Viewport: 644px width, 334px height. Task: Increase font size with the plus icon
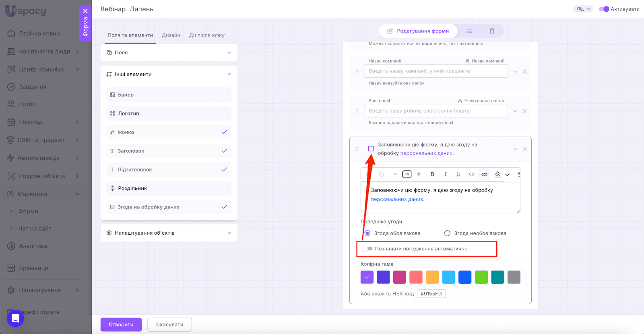(419, 174)
